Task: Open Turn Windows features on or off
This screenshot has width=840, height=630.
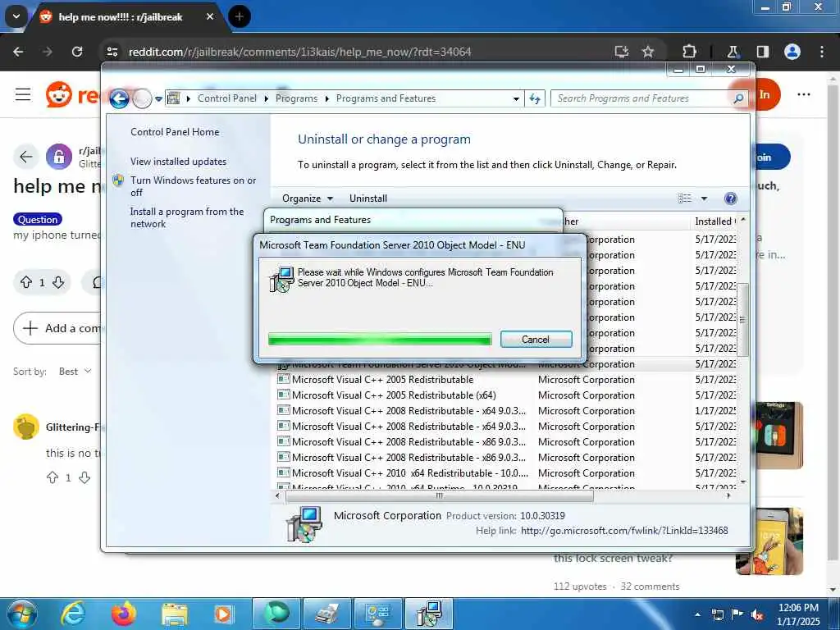Action: tap(193, 186)
